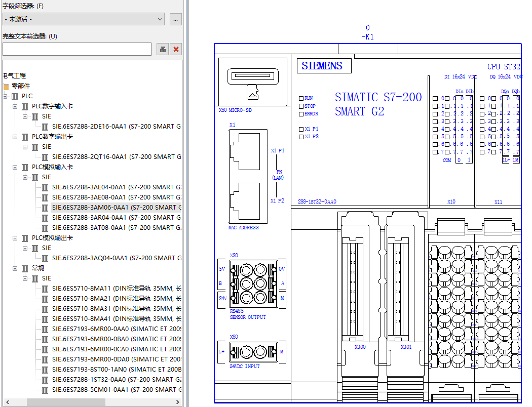Click the X1 P1 indicator box

tap(301, 129)
